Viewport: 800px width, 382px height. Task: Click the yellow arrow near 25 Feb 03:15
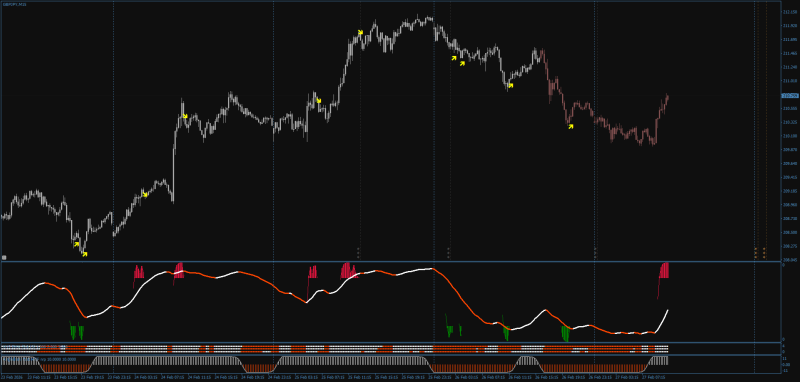(318, 100)
